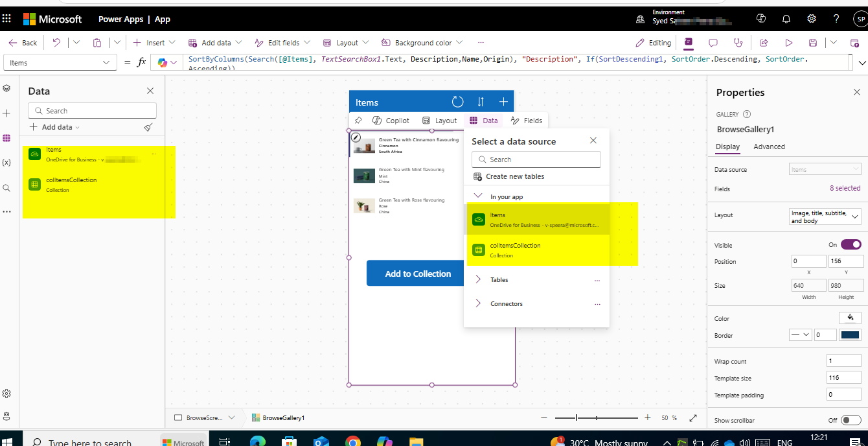
Task: Click the brush icon in Data panel
Action: pyautogui.click(x=148, y=127)
